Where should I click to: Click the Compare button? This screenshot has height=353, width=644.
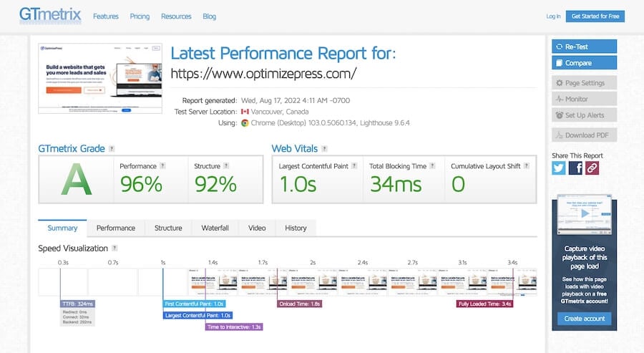pyautogui.click(x=584, y=63)
